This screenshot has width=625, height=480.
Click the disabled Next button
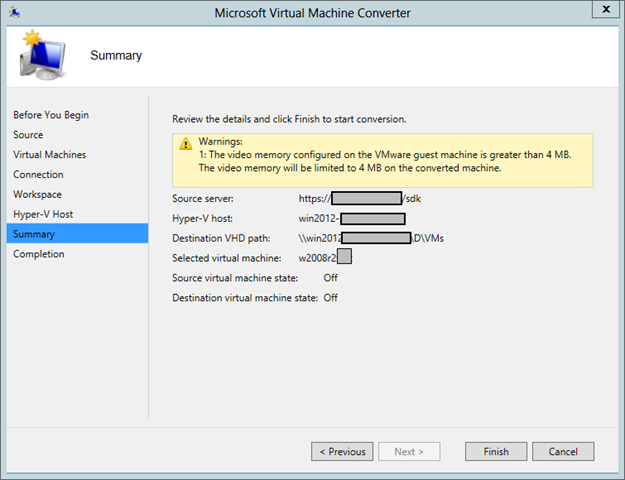point(409,451)
